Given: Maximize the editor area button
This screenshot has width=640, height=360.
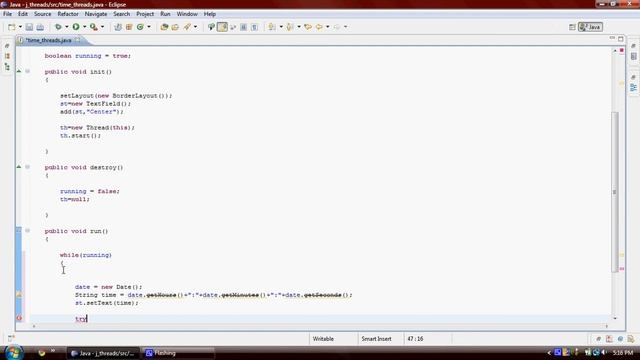Looking at the screenshot, I should (621, 39).
